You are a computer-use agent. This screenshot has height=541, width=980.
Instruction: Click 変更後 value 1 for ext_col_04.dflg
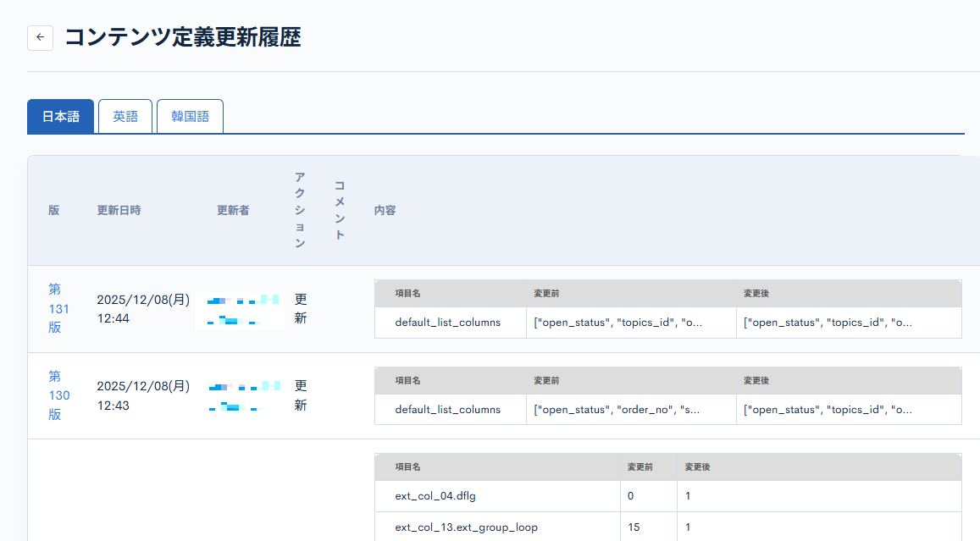[x=688, y=496]
